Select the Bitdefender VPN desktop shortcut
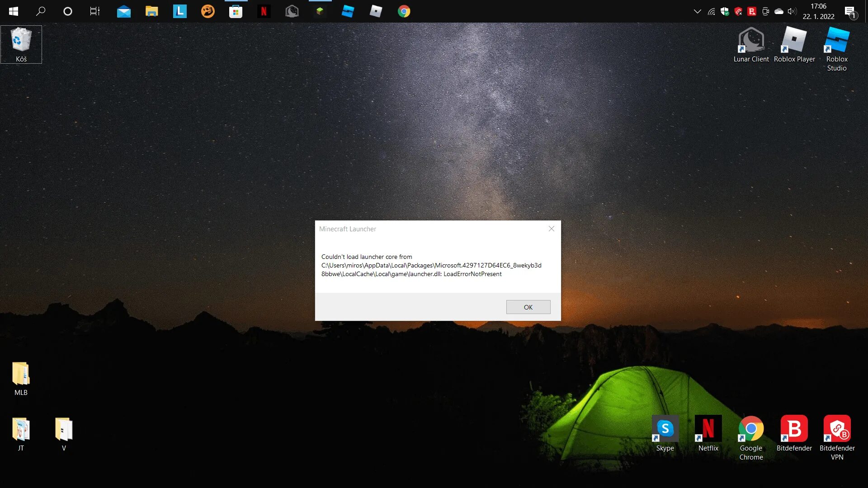868x488 pixels. click(x=837, y=438)
